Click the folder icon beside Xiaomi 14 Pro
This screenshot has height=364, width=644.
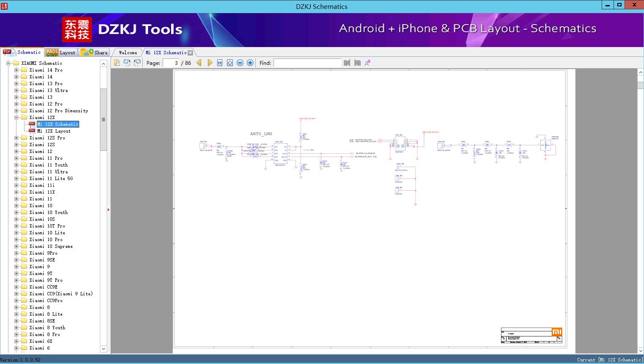tap(24, 70)
